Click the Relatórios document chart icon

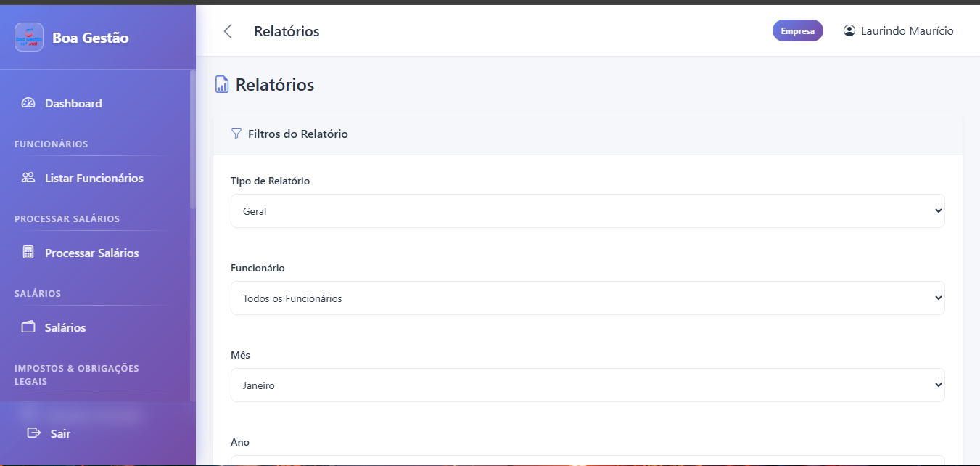pyautogui.click(x=222, y=85)
